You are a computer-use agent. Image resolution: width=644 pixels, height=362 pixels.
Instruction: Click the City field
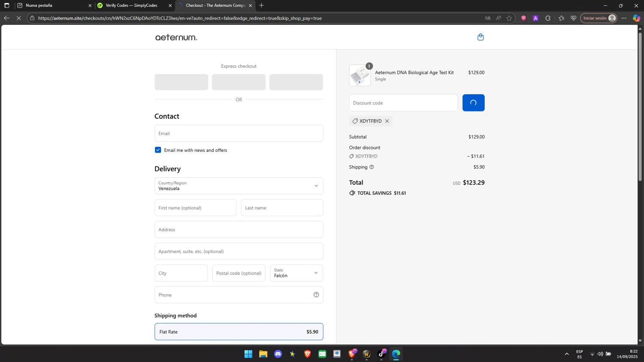coord(181,273)
